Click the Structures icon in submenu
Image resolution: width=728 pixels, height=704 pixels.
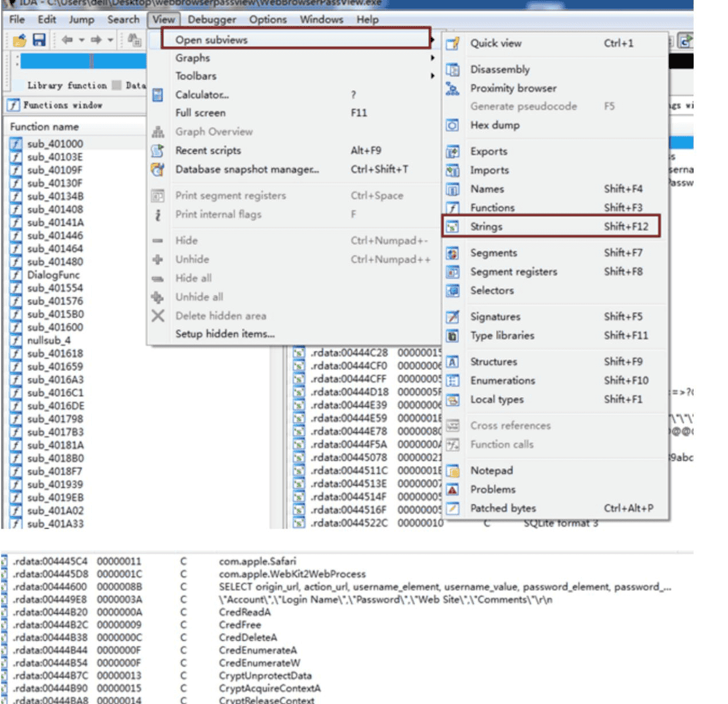pos(452,362)
